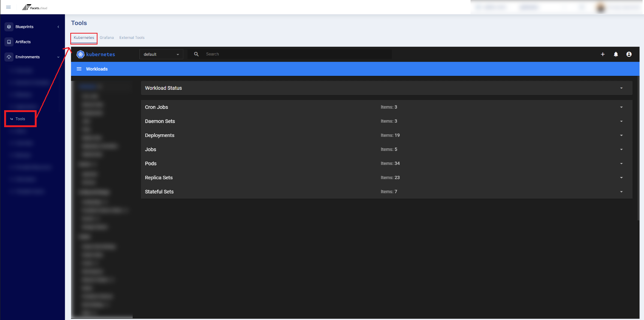Screen dimensions: 644x320
Task: Click the Facets.cloud hamburger menu icon
Action: pos(8,7)
